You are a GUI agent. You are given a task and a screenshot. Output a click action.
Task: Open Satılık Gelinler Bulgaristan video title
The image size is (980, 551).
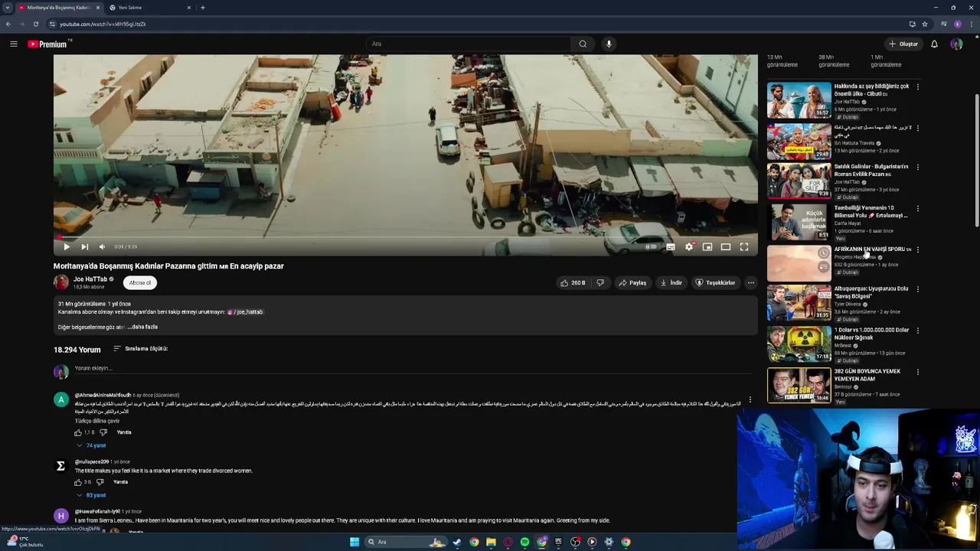point(871,170)
